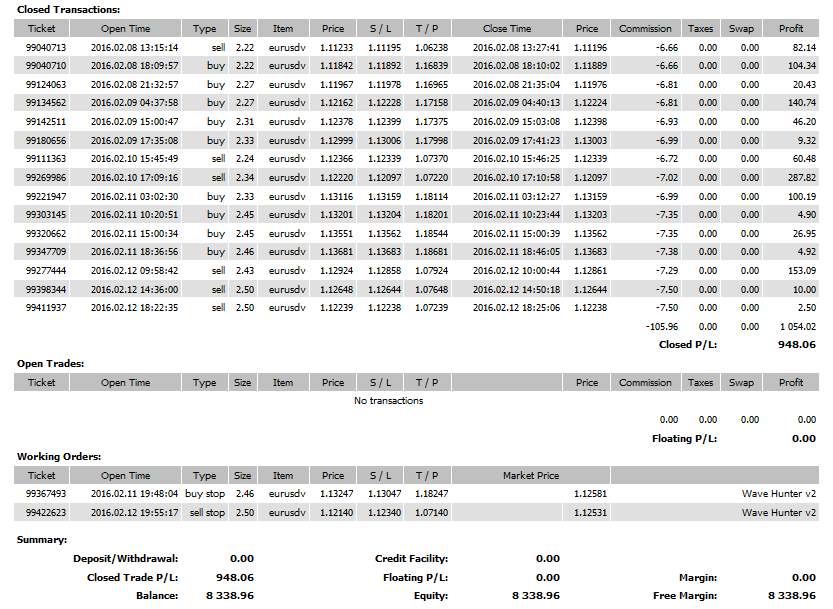Click ticket 99303145

click(x=46, y=215)
